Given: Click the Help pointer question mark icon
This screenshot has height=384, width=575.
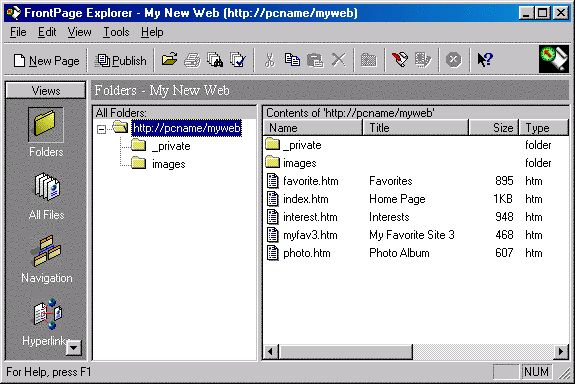Looking at the screenshot, I should 485,60.
